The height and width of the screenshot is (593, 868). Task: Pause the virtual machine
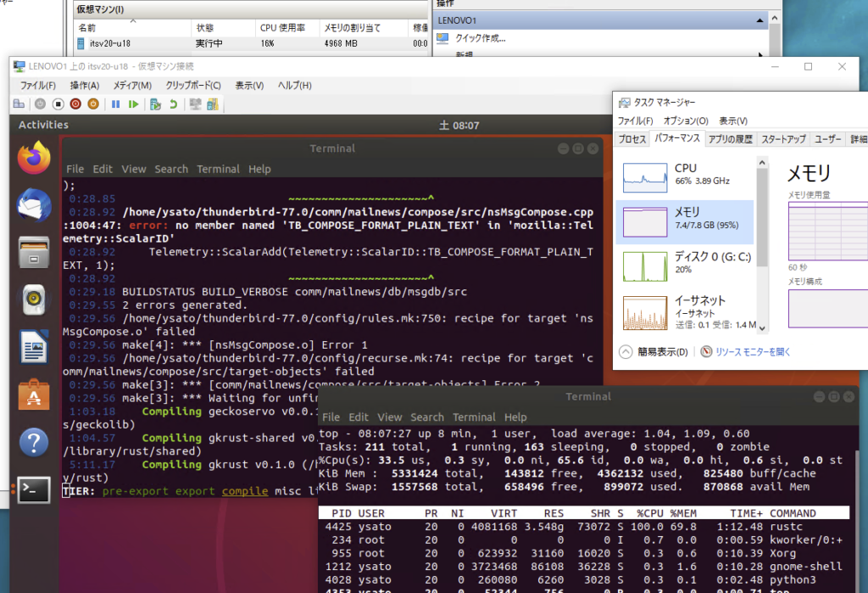(x=115, y=104)
